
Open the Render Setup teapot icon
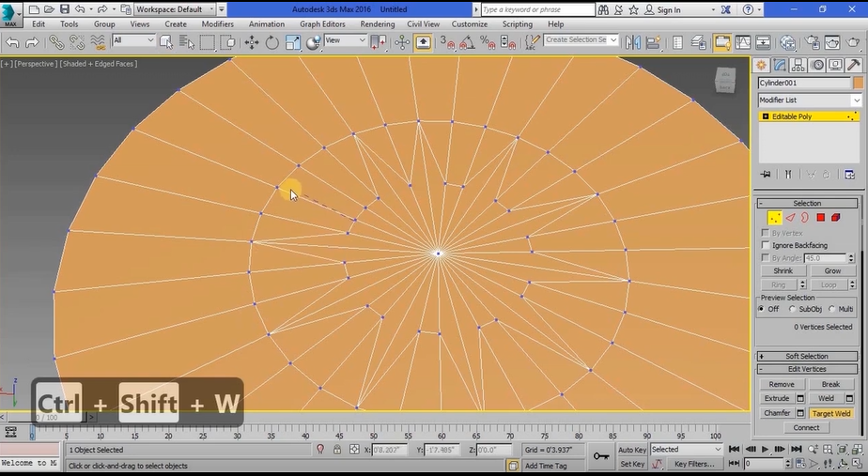[812, 42]
